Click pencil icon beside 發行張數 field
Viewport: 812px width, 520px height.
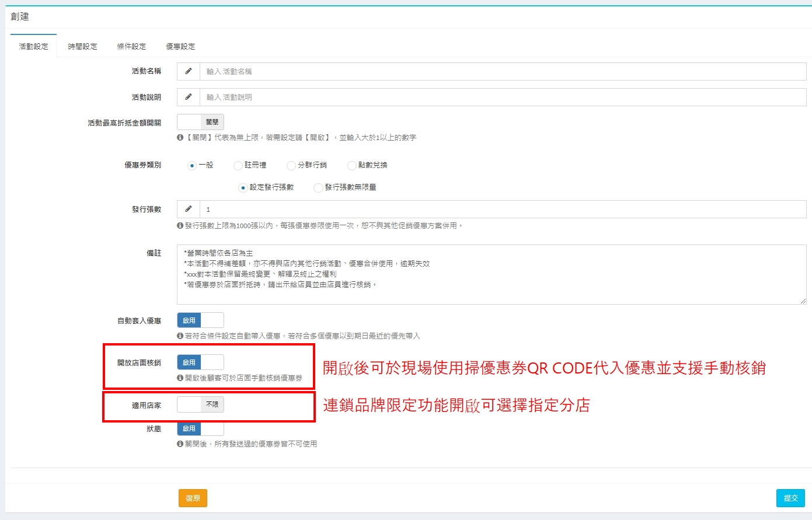click(x=189, y=209)
